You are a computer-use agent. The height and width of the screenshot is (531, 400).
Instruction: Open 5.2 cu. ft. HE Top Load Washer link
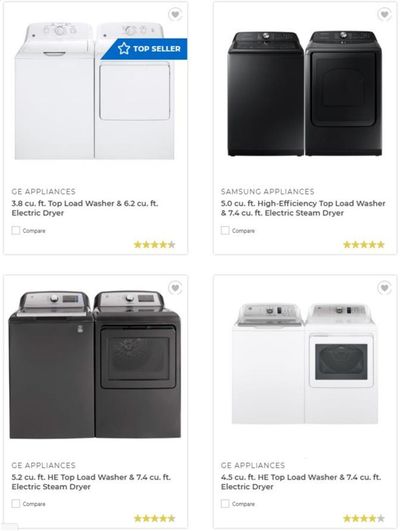(x=91, y=482)
